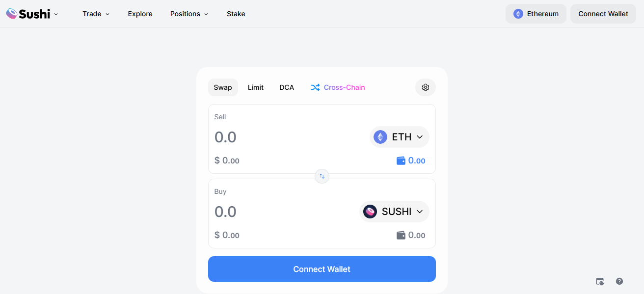This screenshot has width=644, height=294.
Task: Go to the Explore page
Action: tap(140, 14)
